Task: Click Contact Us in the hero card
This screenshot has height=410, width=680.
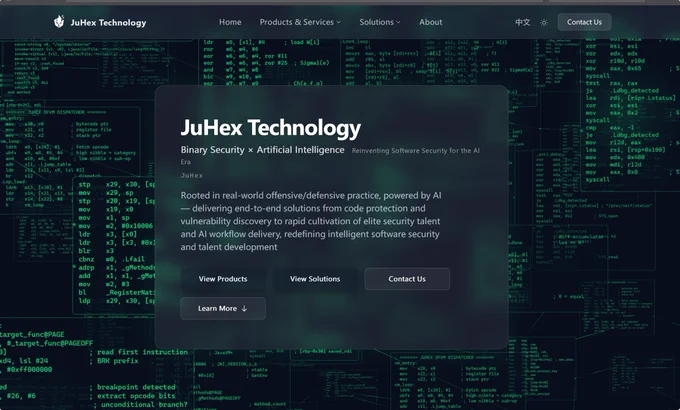Action: (407, 279)
